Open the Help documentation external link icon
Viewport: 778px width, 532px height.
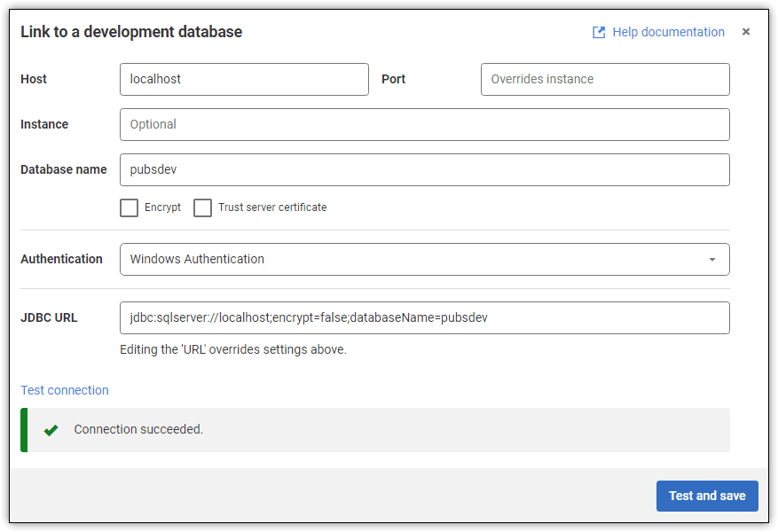coord(599,32)
